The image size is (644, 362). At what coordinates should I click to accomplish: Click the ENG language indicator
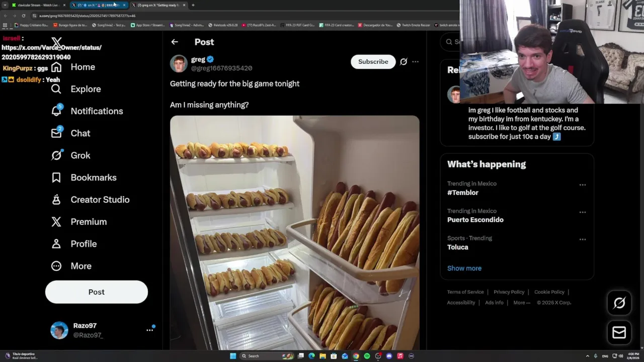pyautogui.click(x=605, y=356)
